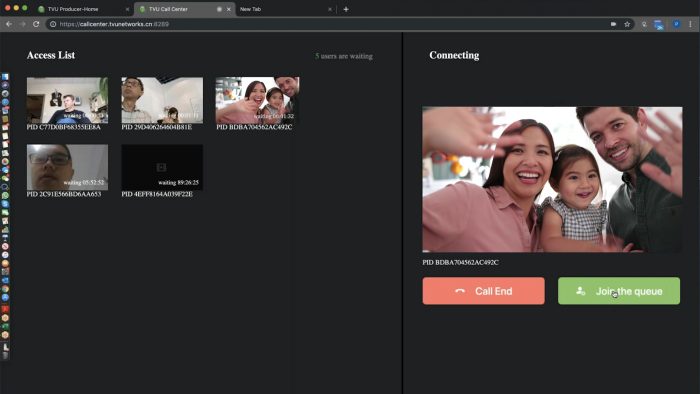Click the browser forward arrow
The image size is (700, 394).
tap(22, 24)
